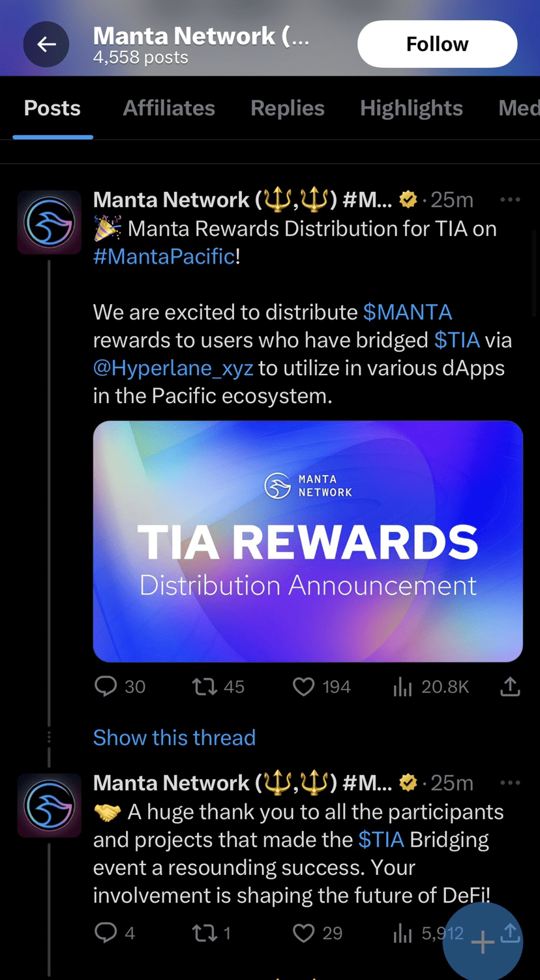Open the #MantaPacific hashtag link
540x980 pixels.
[164, 256]
